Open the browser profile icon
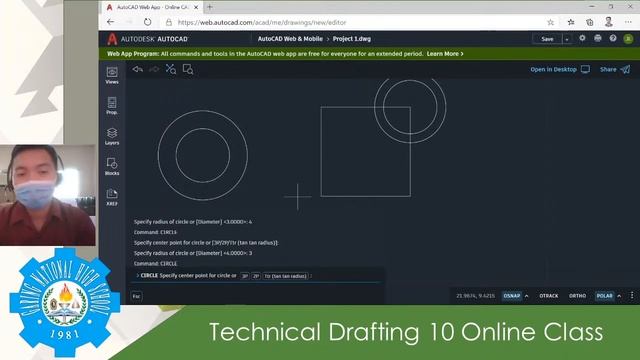Viewport: 640px width, 360px height. 609,22
